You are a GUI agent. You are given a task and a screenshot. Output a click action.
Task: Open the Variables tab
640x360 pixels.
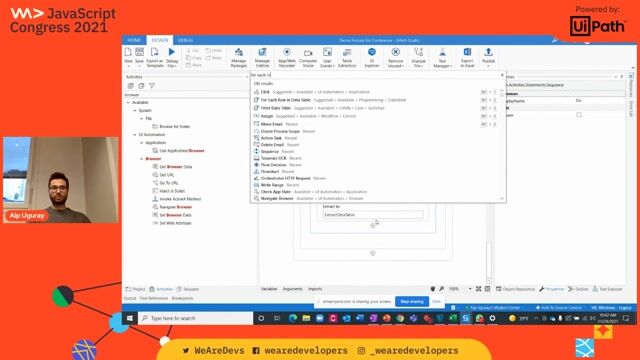click(x=269, y=289)
